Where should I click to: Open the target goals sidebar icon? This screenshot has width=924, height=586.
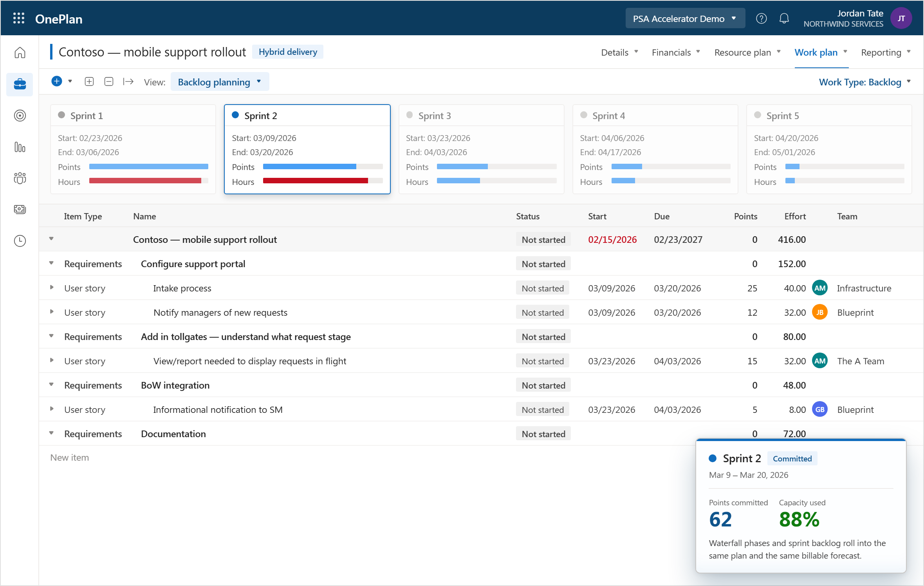pyautogui.click(x=20, y=116)
